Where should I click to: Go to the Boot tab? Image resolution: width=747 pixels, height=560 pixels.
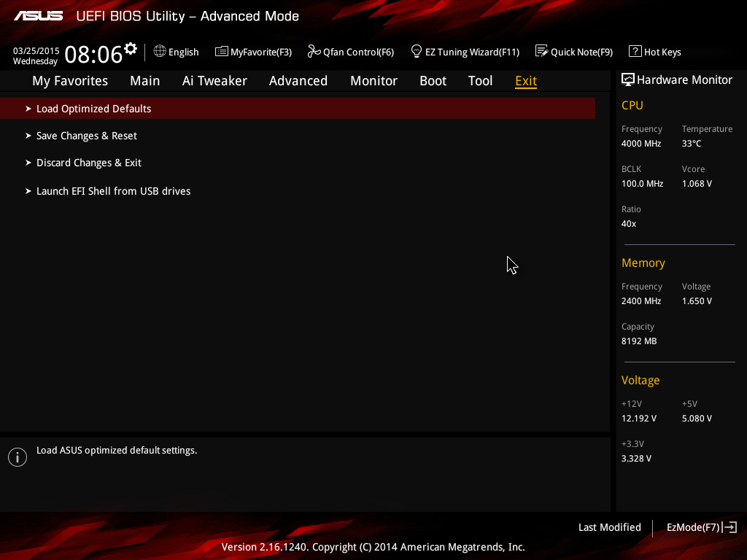(x=433, y=81)
